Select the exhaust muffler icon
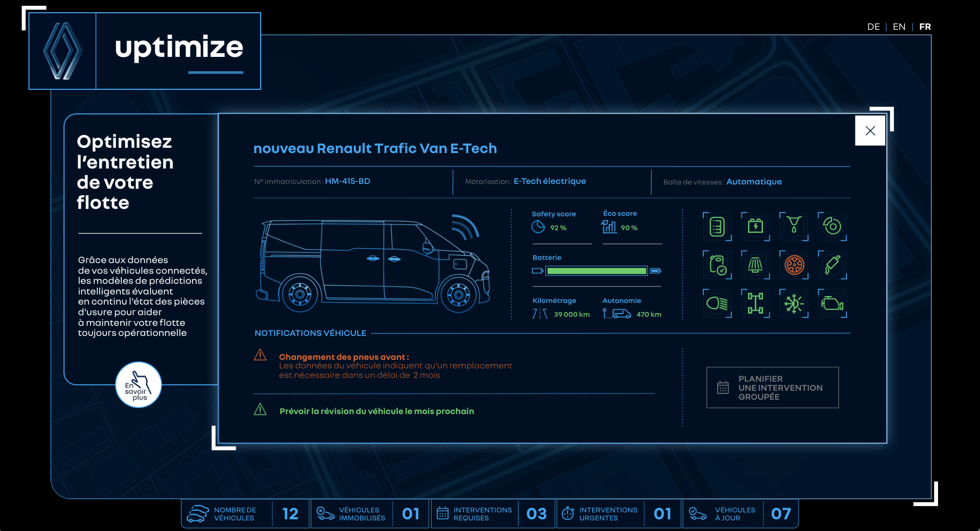This screenshot has height=531, width=980. 832,265
